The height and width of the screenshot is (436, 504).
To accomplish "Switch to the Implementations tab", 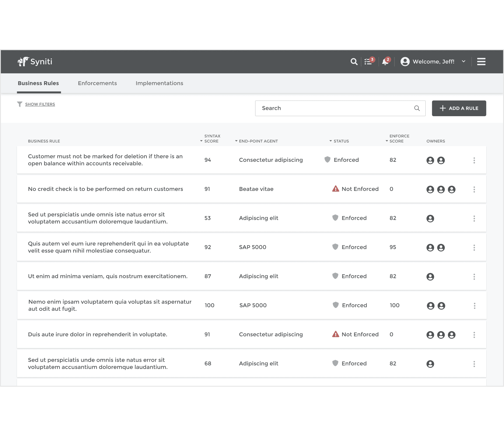I will coord(159,83).
